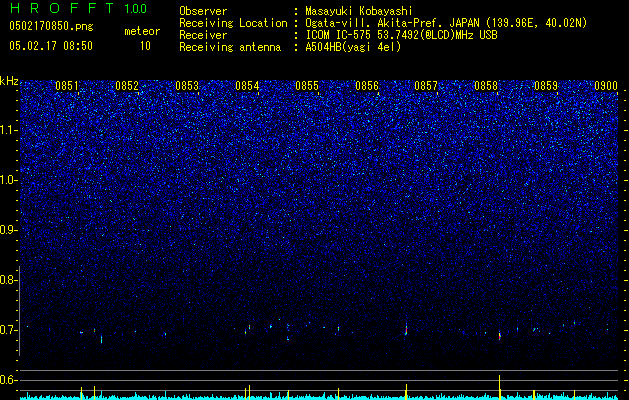The height and width of the screenshot is (400, 629).
Task: Click the 0852 time marker
Action: [127, 86]
